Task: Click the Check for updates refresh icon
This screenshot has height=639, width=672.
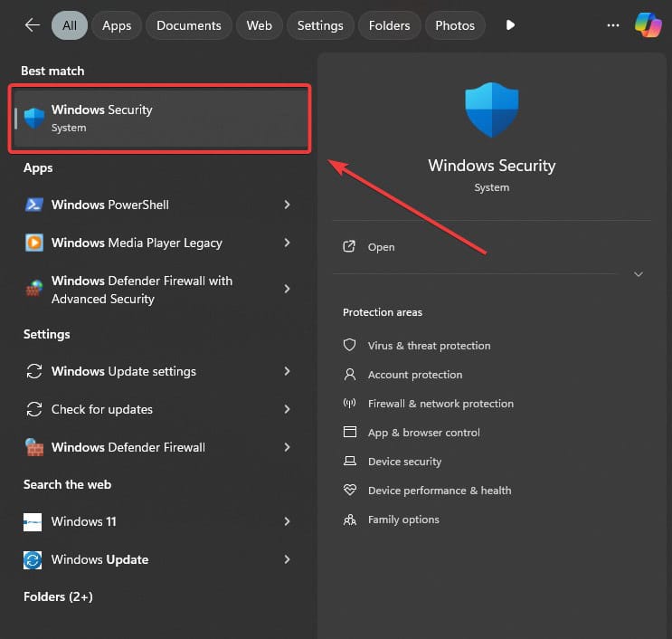Action: point(33,409)
